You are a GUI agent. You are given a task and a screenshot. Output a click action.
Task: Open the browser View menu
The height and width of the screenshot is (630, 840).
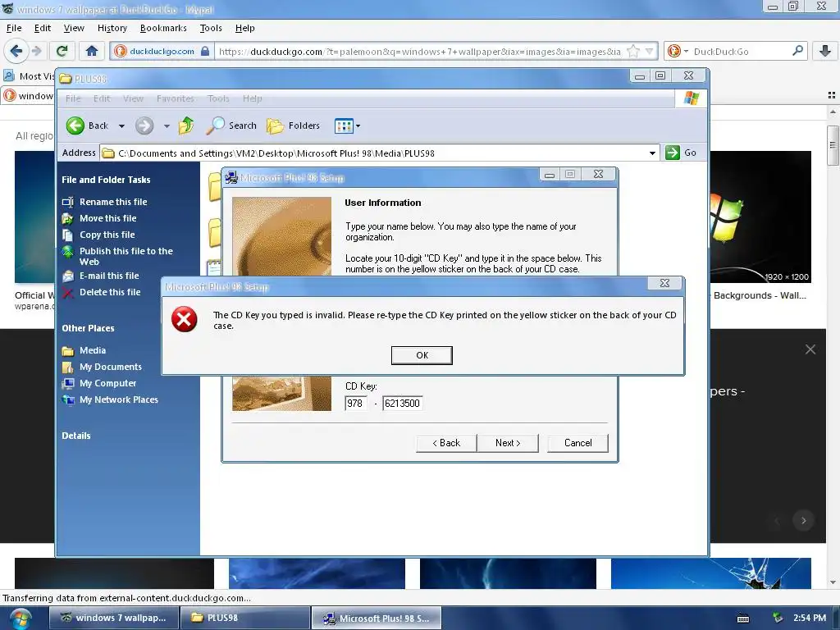click(73, 28)
